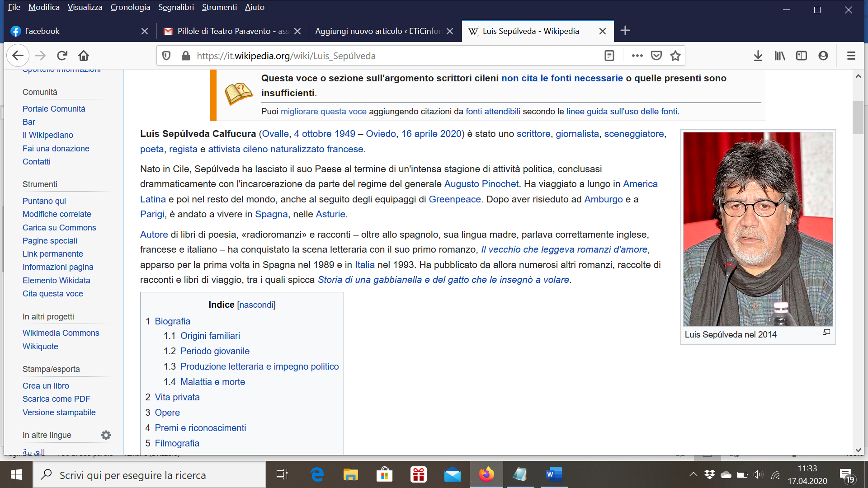Hide the Indice with nascondi

pos(256,305)
